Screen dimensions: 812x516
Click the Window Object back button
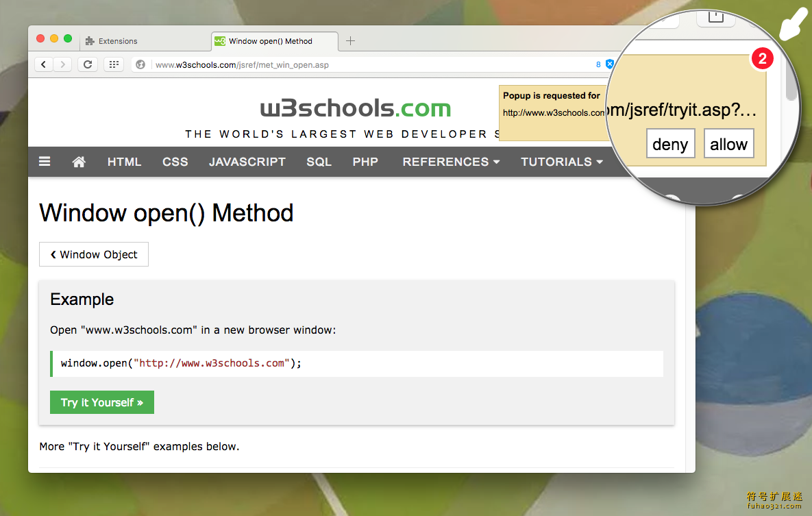pyautogui.click(x=94, y=254)
